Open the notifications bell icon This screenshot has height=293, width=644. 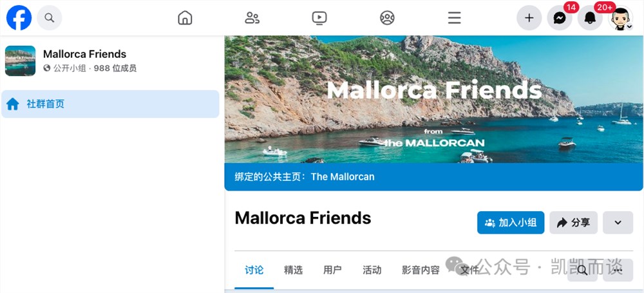[590, 17]
